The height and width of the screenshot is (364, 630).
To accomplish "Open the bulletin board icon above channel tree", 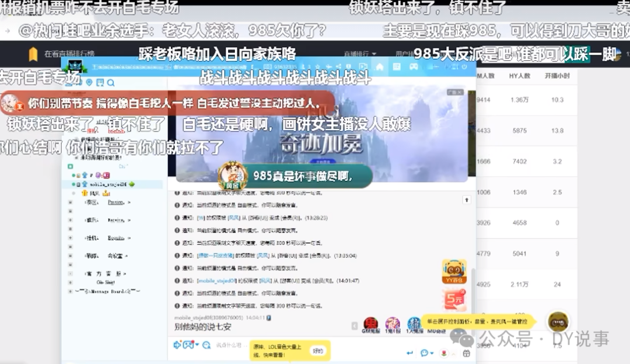I will (100, 82).
